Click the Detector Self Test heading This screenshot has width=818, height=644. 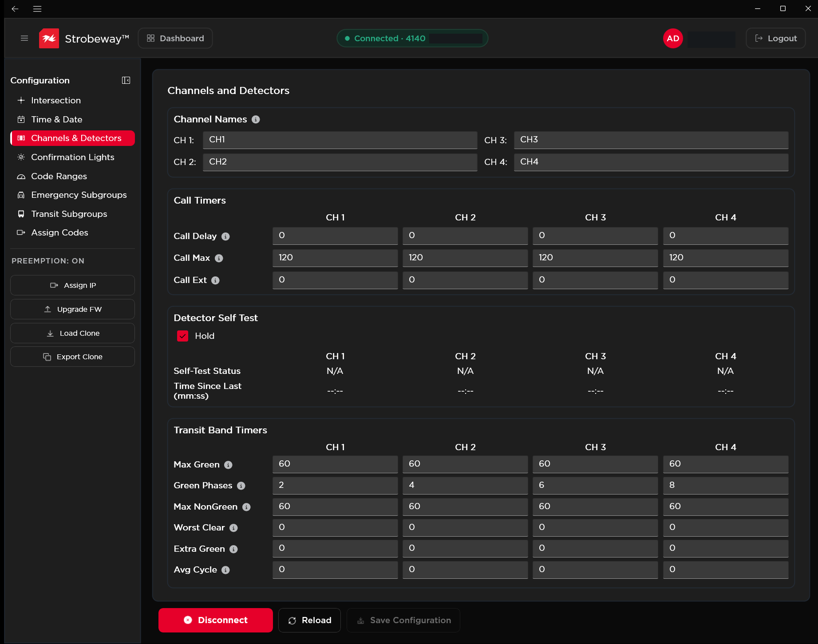pos(216,318)
